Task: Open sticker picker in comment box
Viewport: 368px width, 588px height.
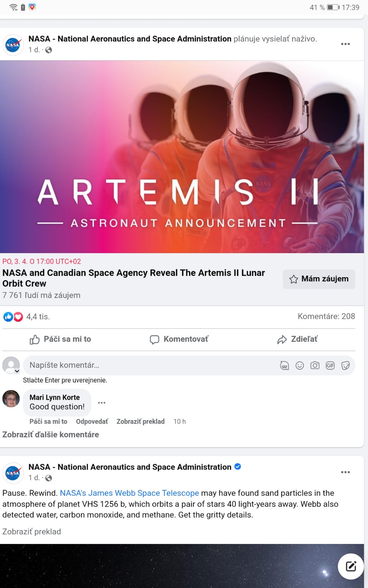Action: click(346, 365)
